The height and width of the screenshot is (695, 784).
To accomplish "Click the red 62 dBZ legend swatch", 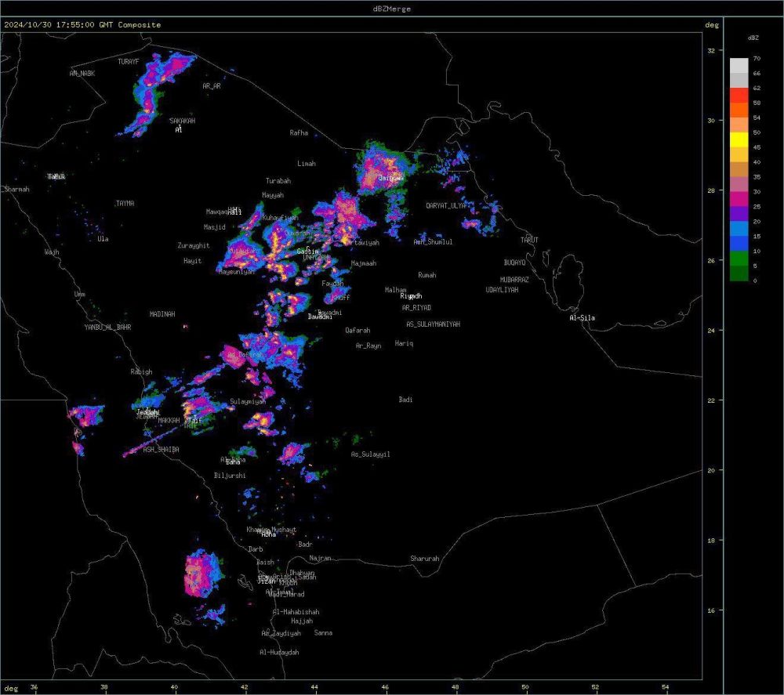I will [739, 95].
